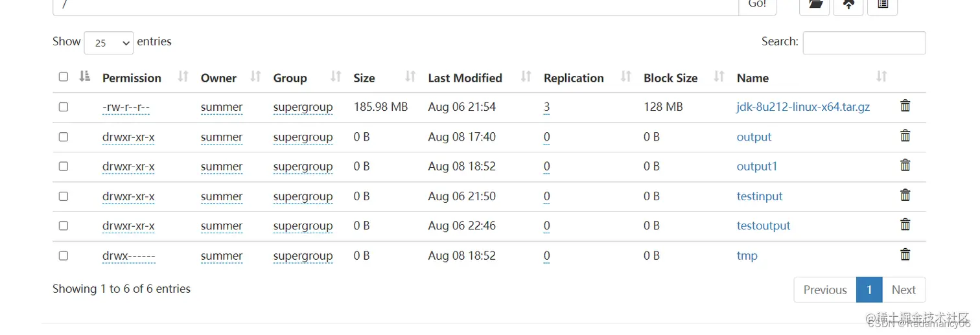This screenshot has width=980, height=335.
Task: Click the upload files icon button
Action: tap(848, 5)
